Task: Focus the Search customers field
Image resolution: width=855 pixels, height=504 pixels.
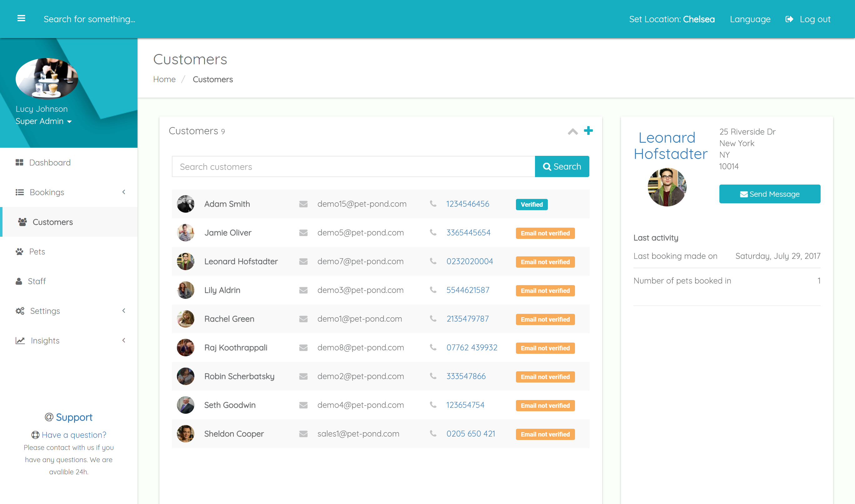Action: pos(353,166)
